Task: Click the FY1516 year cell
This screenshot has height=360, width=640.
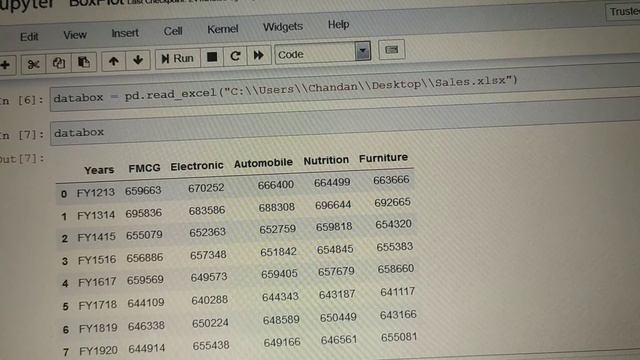Action: [x=97, y=260]
